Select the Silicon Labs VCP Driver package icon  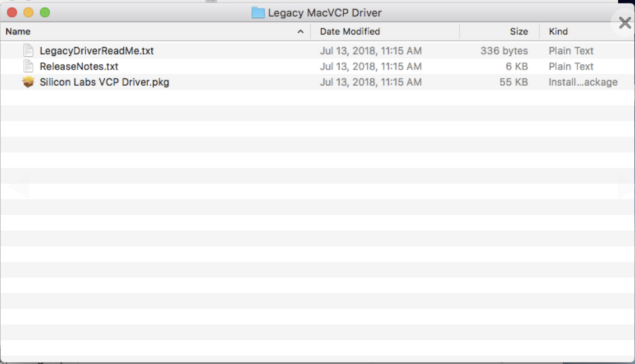(28, 82)
